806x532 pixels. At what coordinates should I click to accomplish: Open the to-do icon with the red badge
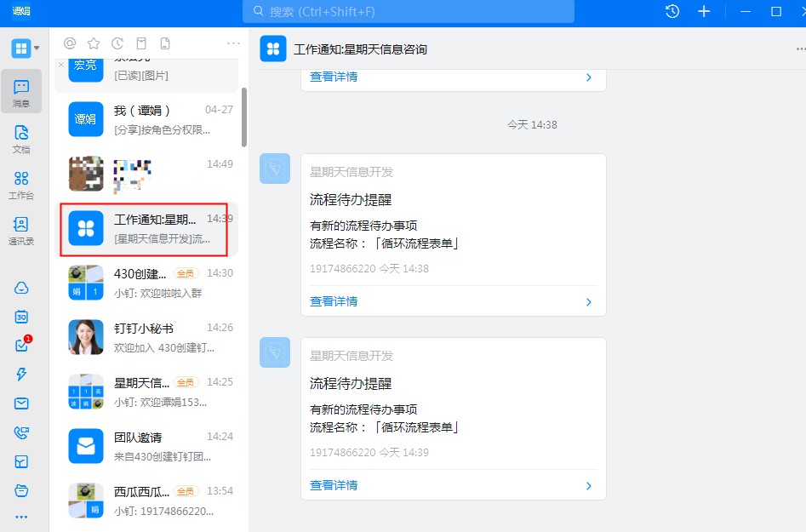(x=21, y=346)
